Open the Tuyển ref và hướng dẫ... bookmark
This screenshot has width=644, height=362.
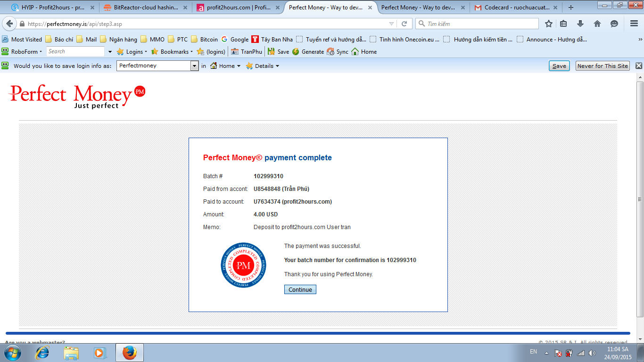pos(331,40)
